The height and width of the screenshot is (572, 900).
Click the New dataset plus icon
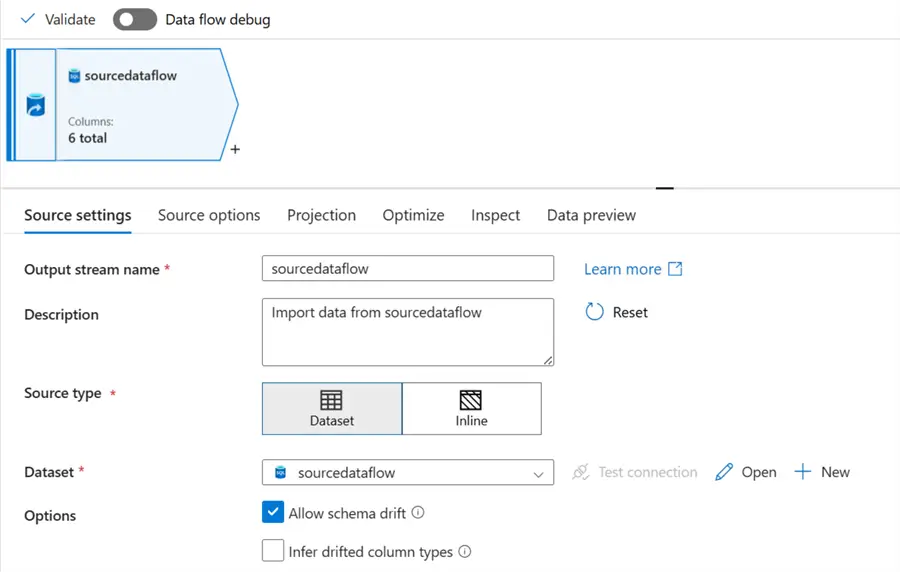click(x=803, y=472)
